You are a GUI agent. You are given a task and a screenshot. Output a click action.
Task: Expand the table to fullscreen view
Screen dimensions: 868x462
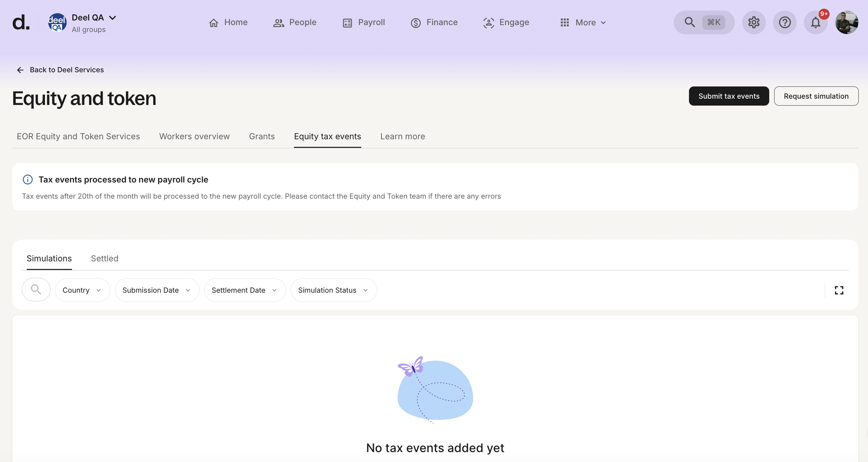pyautogui.click(x=839, y=290)
